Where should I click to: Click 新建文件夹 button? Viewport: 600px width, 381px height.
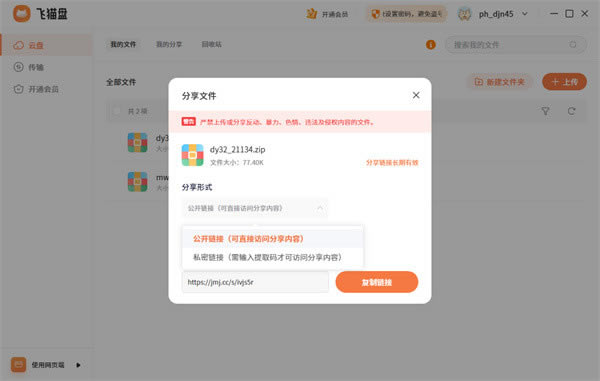tap(499, 82)
